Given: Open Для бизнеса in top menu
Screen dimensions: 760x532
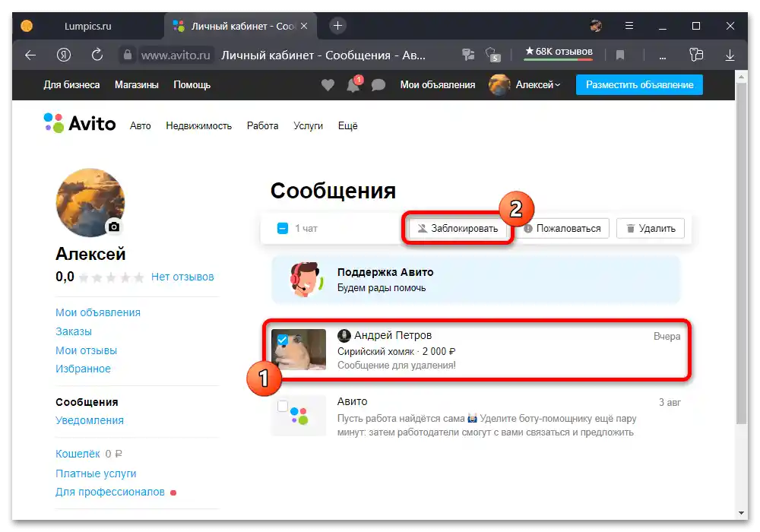Looking at the screenshot, I should click(x=71, y=85).
